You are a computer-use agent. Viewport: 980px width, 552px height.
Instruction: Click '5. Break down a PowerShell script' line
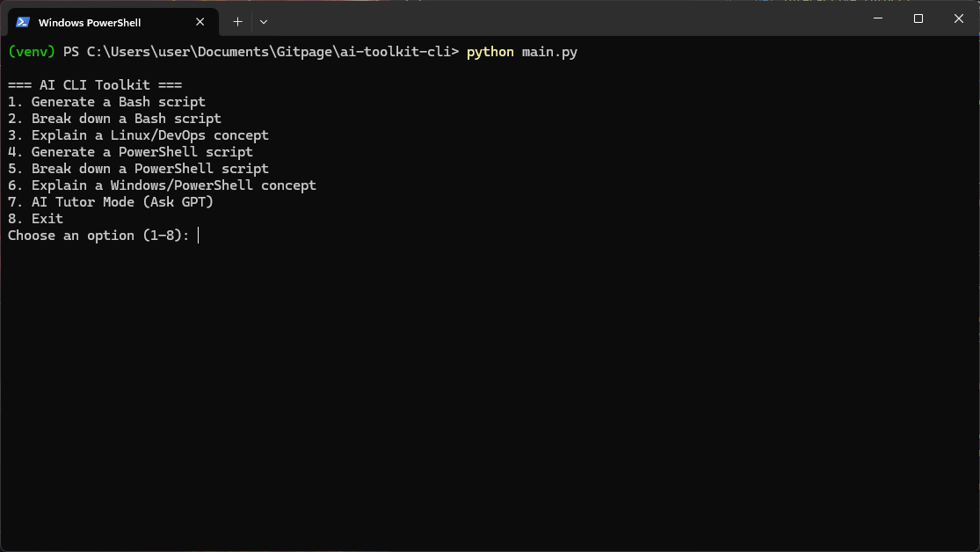click(x=138, y=169)
